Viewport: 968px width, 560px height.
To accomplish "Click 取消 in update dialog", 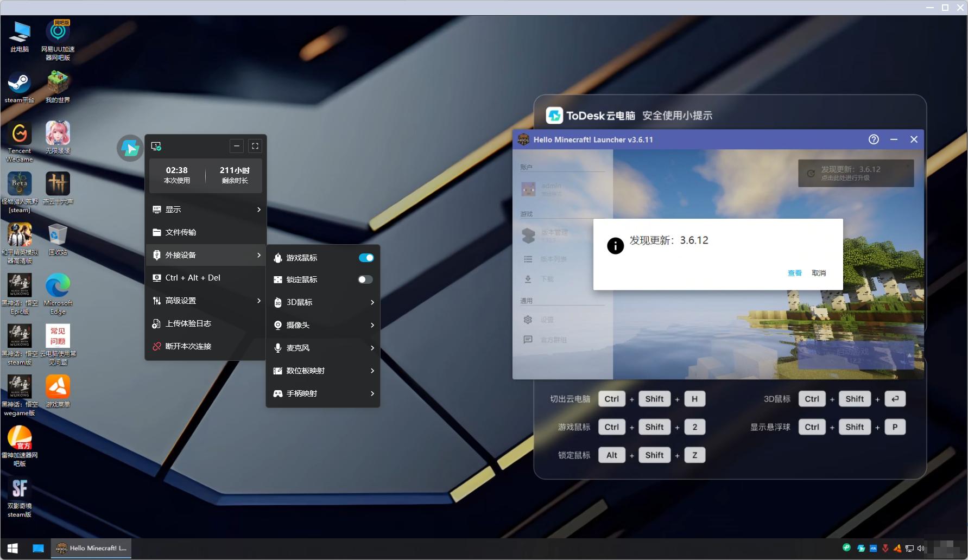I will pos(819,273).
